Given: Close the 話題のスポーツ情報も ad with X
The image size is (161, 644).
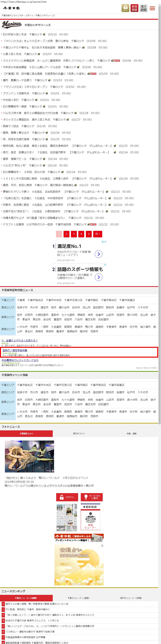Looking at the screenshot, I should click(x=105, y=265).
